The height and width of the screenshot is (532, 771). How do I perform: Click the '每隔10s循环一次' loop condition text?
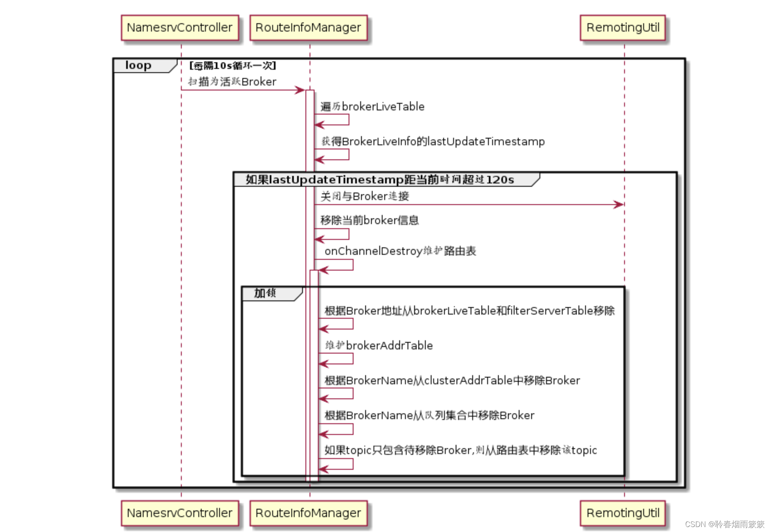click(x=233, y=66)
